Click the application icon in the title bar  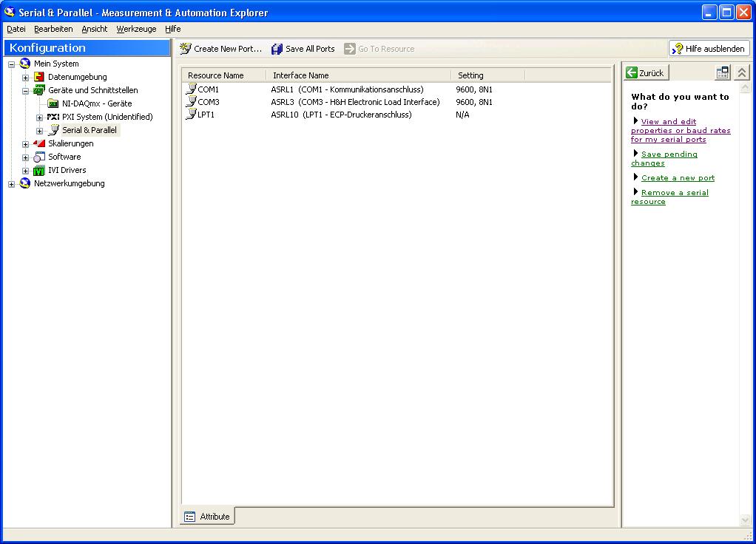(10, 12)
